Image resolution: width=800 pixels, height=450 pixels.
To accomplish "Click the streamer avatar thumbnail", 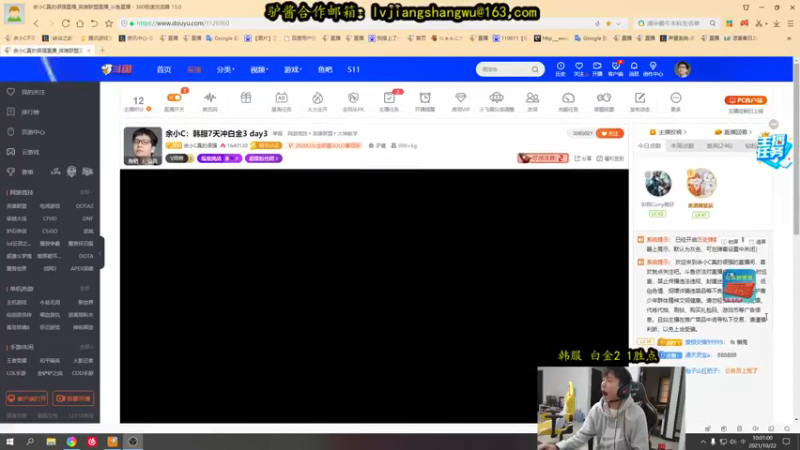I will 143,146.
